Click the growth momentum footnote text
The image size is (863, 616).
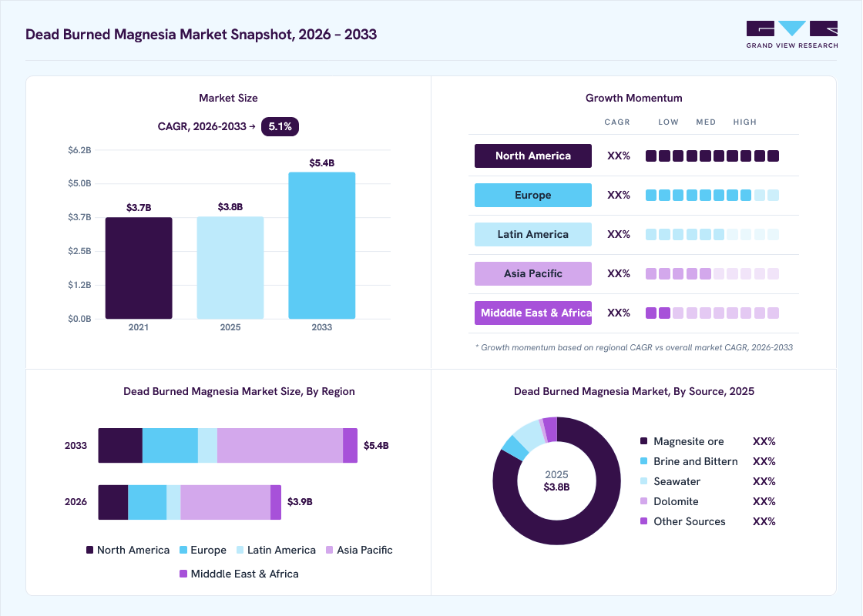point(634,347)
